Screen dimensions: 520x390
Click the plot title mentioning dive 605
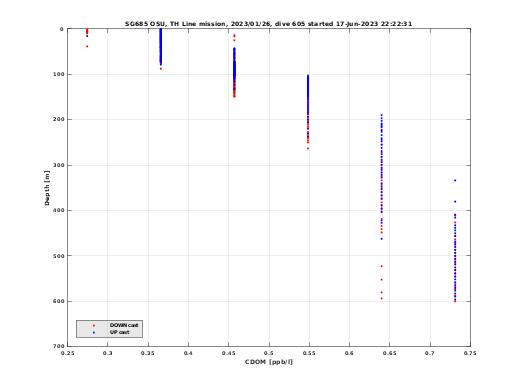coord(268,24)
